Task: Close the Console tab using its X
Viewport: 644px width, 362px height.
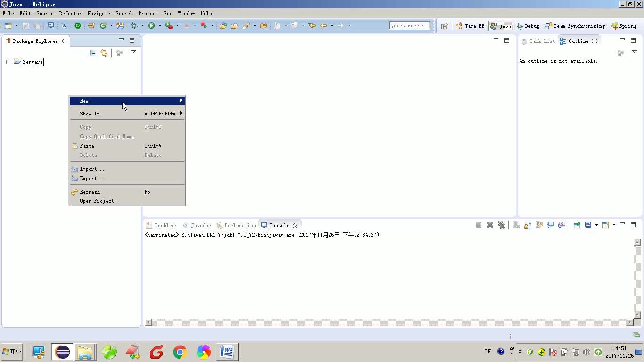Action: coord(295,225)
